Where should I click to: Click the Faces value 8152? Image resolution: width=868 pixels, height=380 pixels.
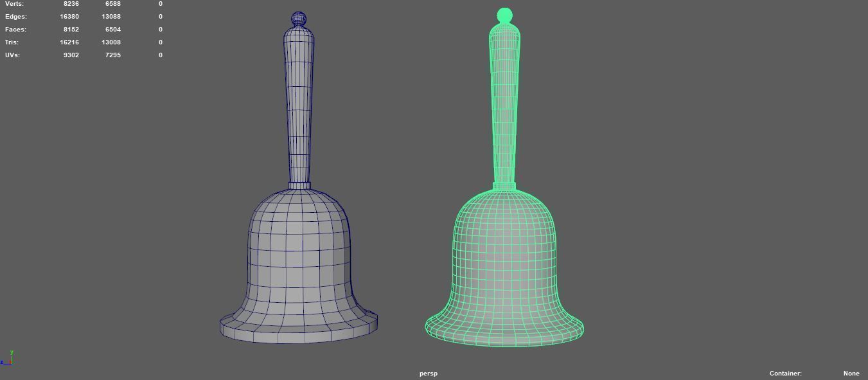(x=71, y=30)
